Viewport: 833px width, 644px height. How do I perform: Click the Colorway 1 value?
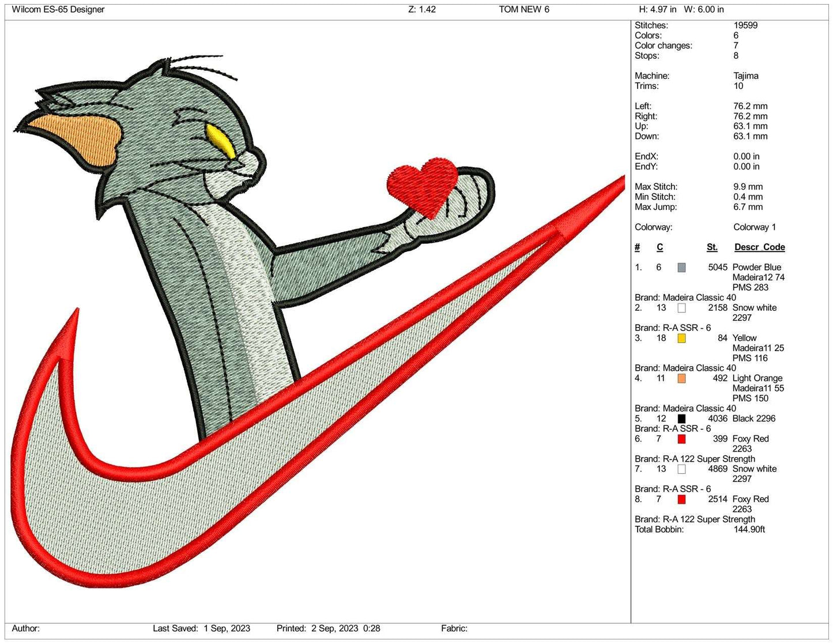754,227
